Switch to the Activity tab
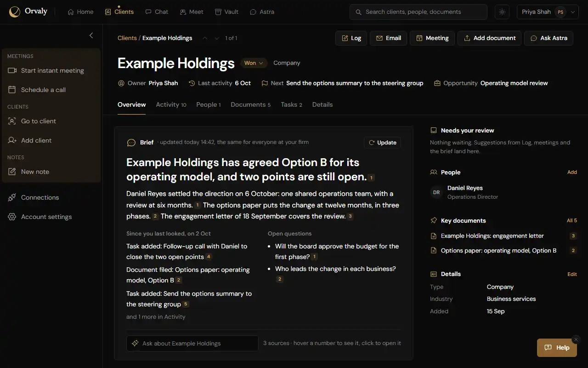The width and height of the screenshot is (588, 368). [171, 104]
